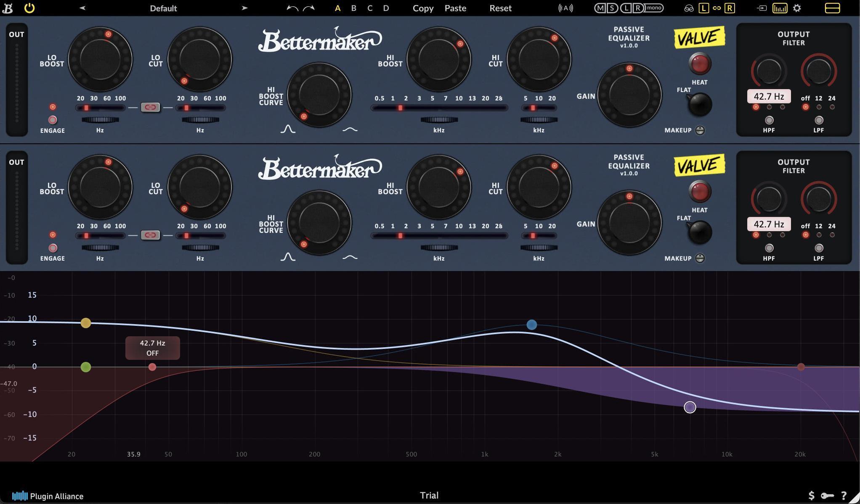This screenshot has height=504, width=860.
Task: Click top channel GAIN knob
Action: pyautogui.click(x=629, y=95)
